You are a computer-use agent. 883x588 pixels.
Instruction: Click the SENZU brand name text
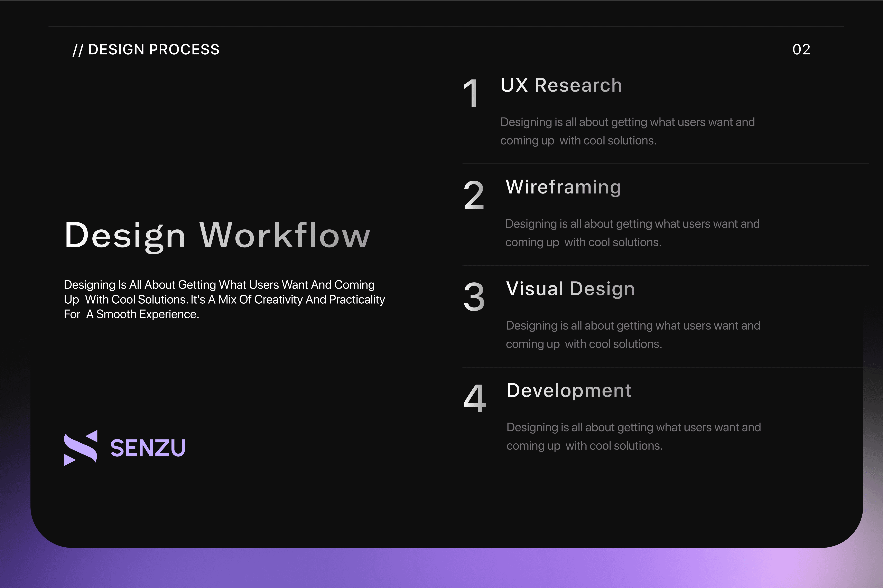point(148,448)
